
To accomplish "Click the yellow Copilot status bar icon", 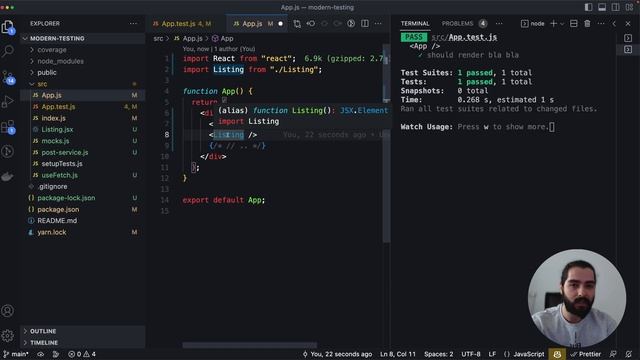I will tap(557, 354).
